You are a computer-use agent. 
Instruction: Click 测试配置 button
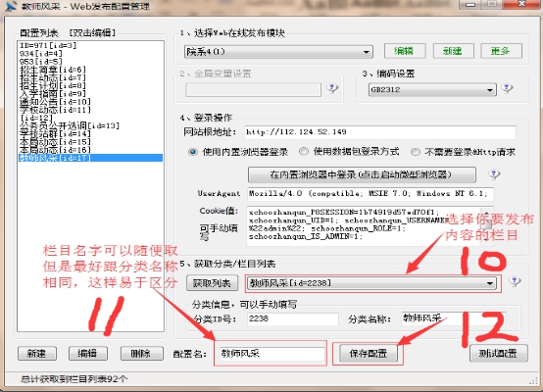[498, 354]
